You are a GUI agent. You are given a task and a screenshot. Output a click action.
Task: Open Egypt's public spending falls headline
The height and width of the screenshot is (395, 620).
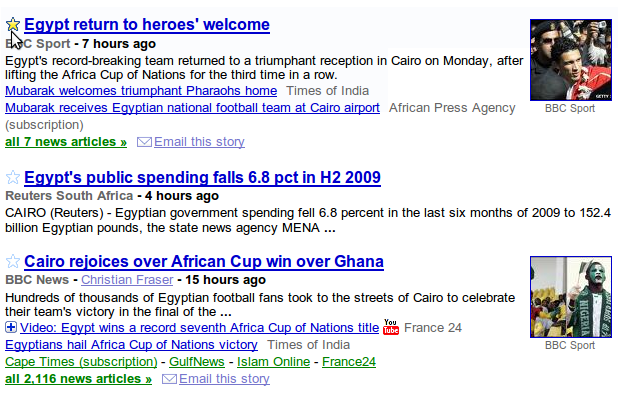(202, 177)
